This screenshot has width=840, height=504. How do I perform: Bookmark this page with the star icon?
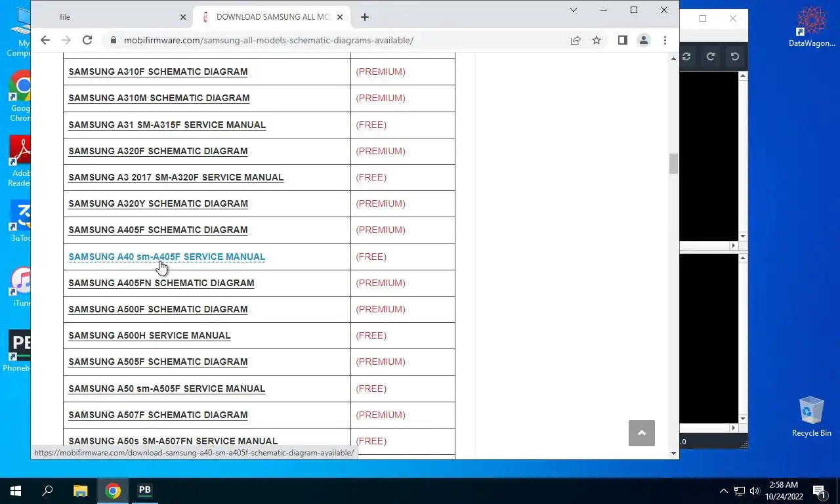pos(597,40)
